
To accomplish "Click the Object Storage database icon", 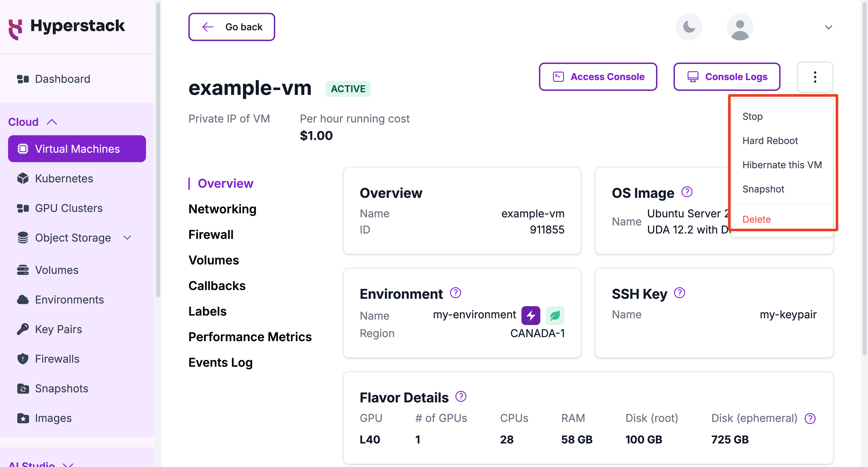I will [23, 238].
